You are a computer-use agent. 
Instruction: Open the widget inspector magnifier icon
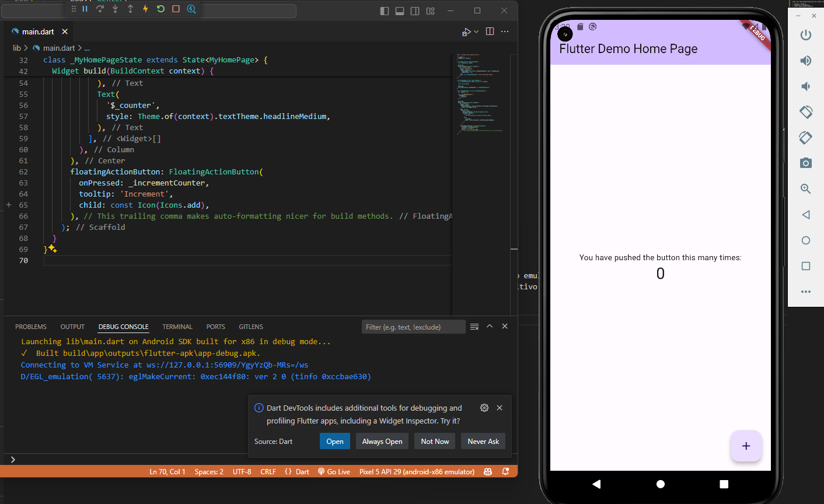(191, 9)
